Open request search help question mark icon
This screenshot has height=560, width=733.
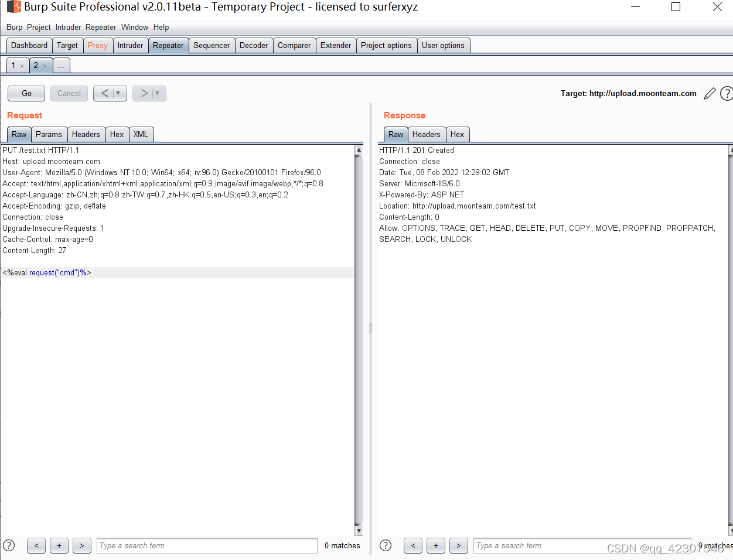coord(9,545)
